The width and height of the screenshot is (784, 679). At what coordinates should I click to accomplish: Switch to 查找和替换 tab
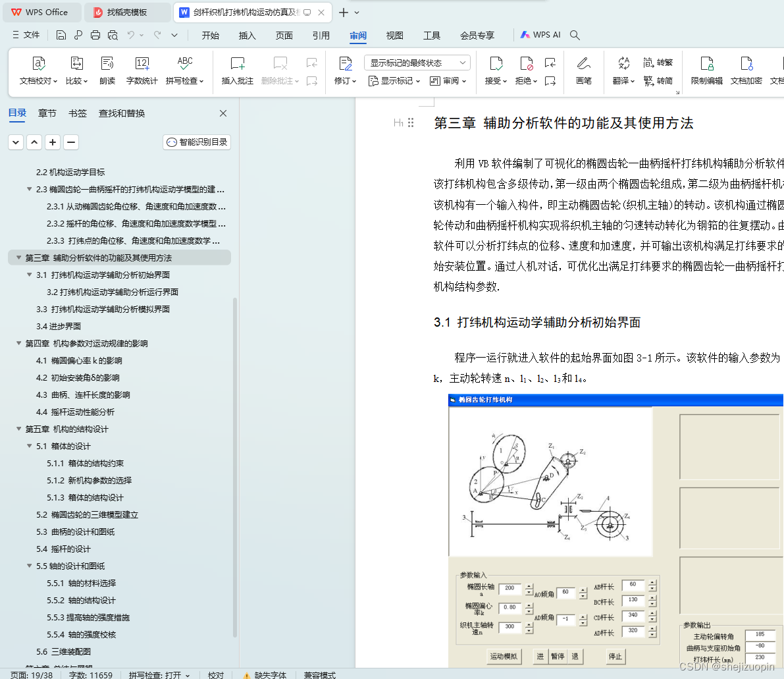click(x=122, y=113)
